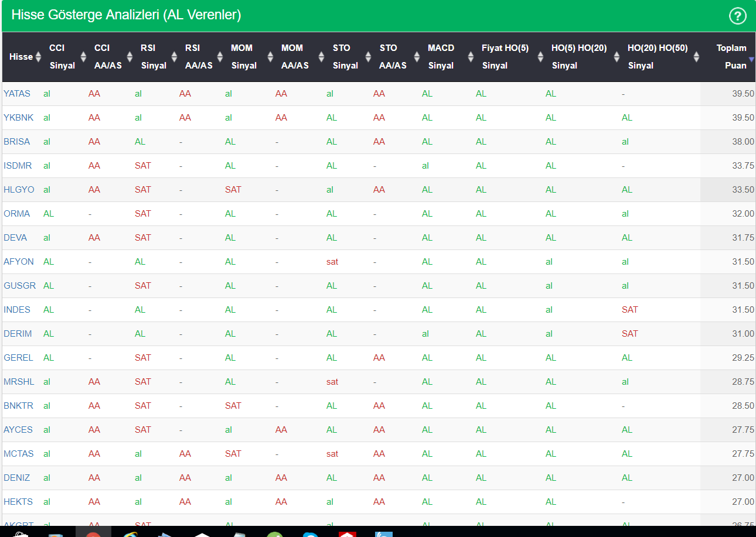Click sort arrows of HO(20) HO(50) column
Screen dimensions: 756x537
(696, 57)
